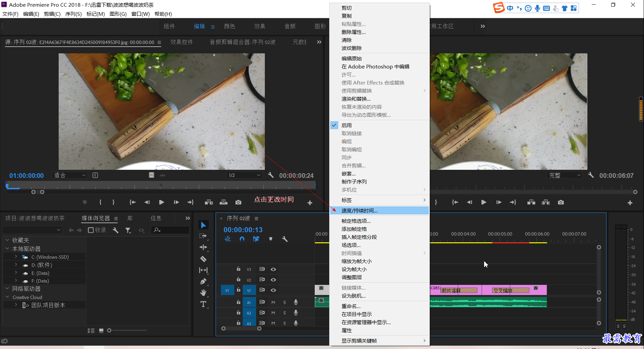Switch to 颜色 workspace tab
This screenshot has width=644, height=349.
point(230,26)
